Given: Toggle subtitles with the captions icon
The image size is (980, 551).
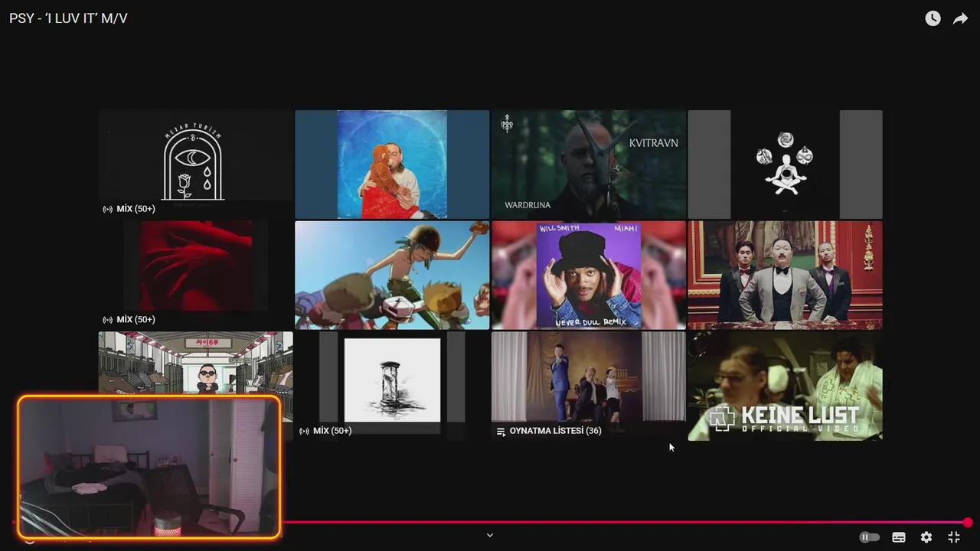Looking at the screenshot, I should (x=899, y=537).
